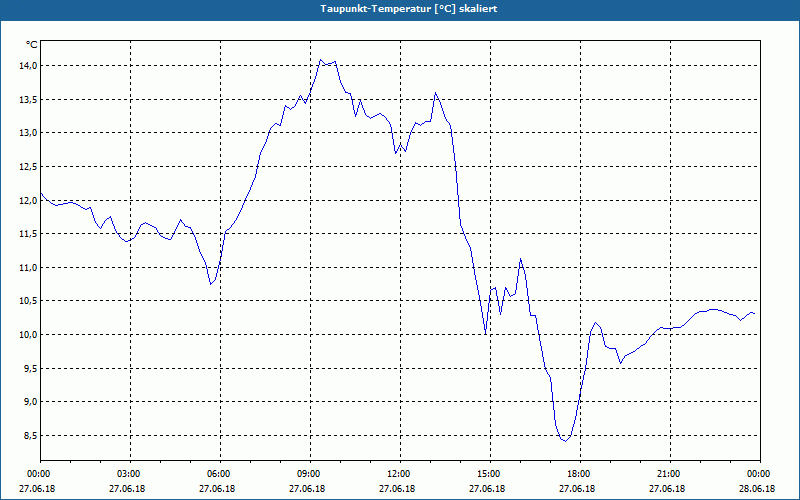Viewport: 800px width, 500px height.
Task: Click the 18:00 time axis label
Action: coord(580,474)
